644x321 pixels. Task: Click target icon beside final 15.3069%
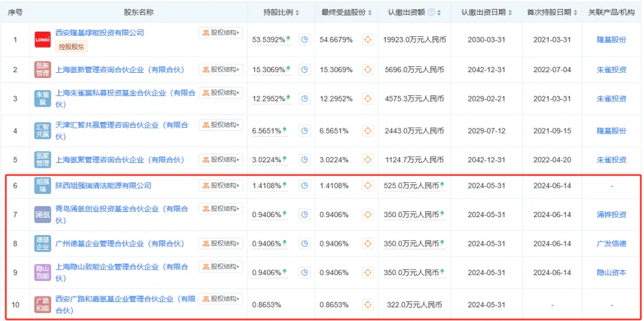tap(367, 70)
